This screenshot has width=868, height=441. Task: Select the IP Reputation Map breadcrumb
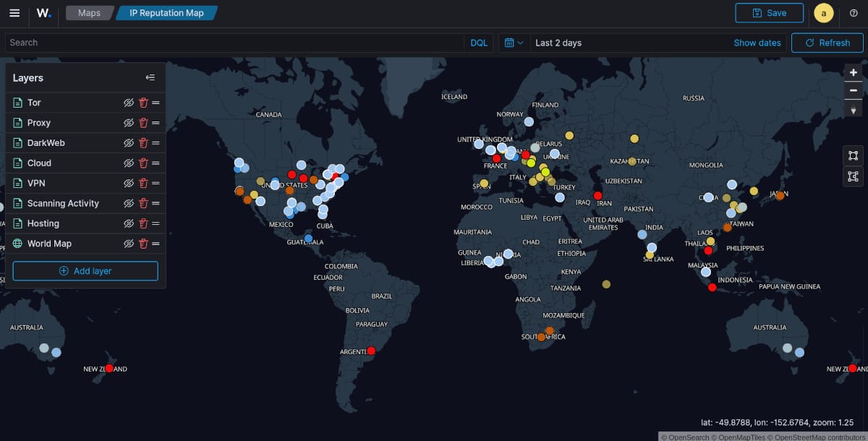(166, 13)
